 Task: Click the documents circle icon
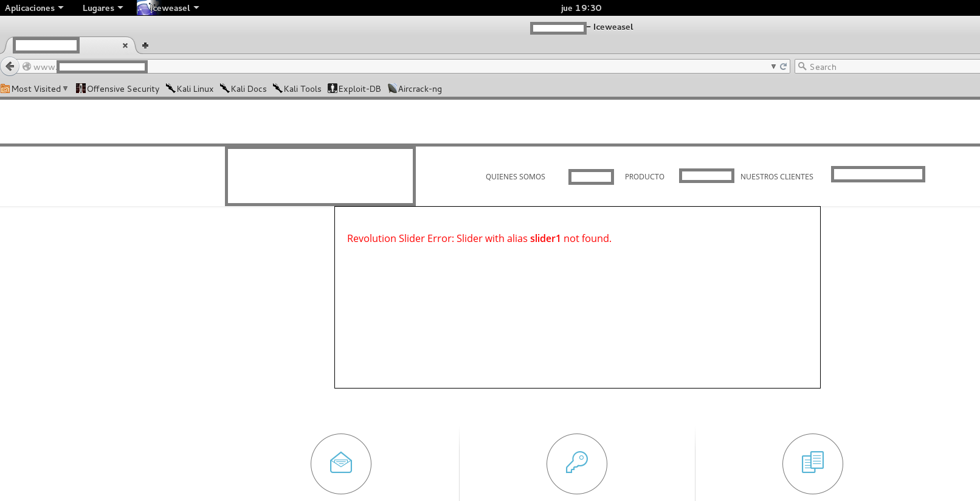[x=812, y=463]
